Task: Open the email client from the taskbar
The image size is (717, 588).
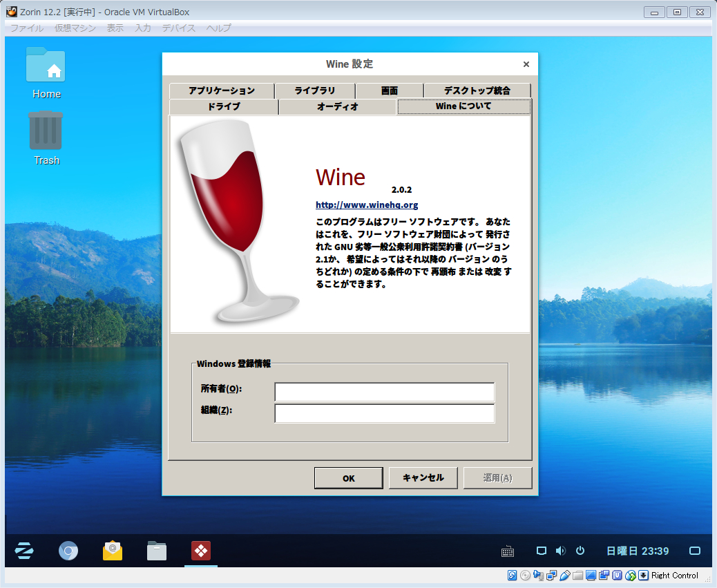Action: (x=112, y=551)
